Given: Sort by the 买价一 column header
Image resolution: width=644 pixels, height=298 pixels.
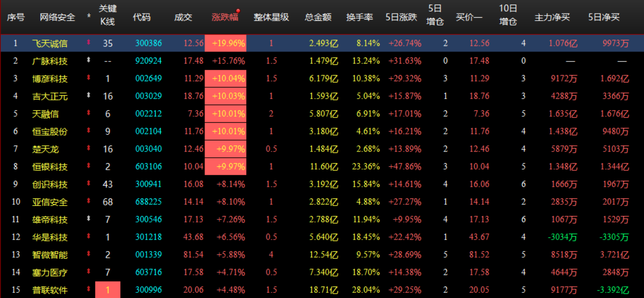Looking at the screenshot, I should (x=469, y=17).
